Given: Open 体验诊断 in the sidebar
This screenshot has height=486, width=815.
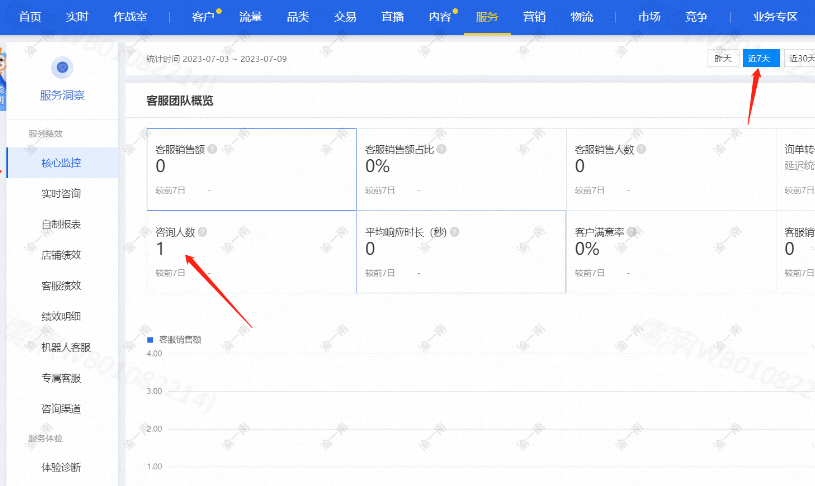Looking at the screenshot, I should (x=62, y=467).
